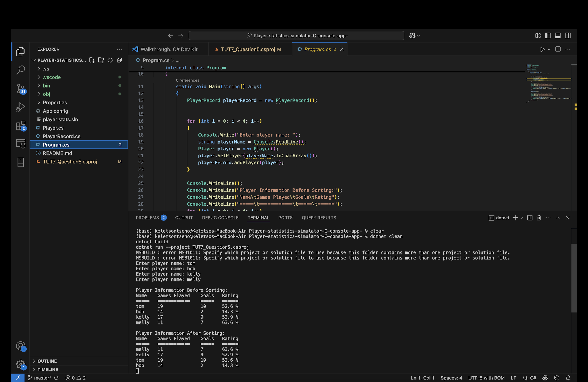Click the terminal scrollbar thumb
The image size is (588, 382).
(574, 278)
